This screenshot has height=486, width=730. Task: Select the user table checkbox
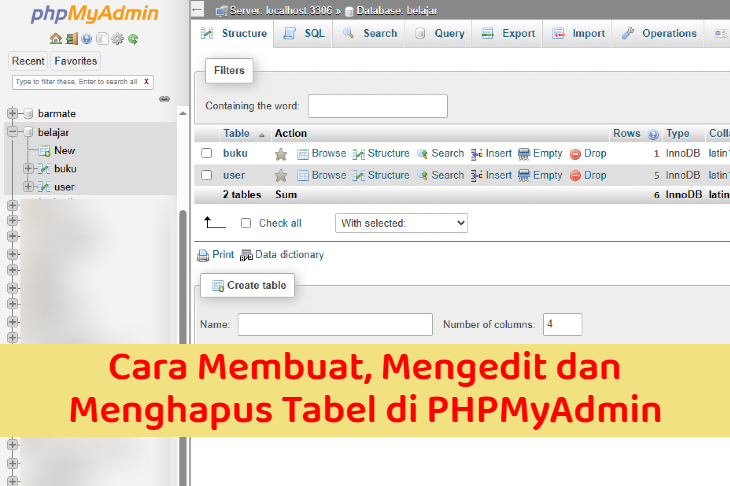point(207,175)
